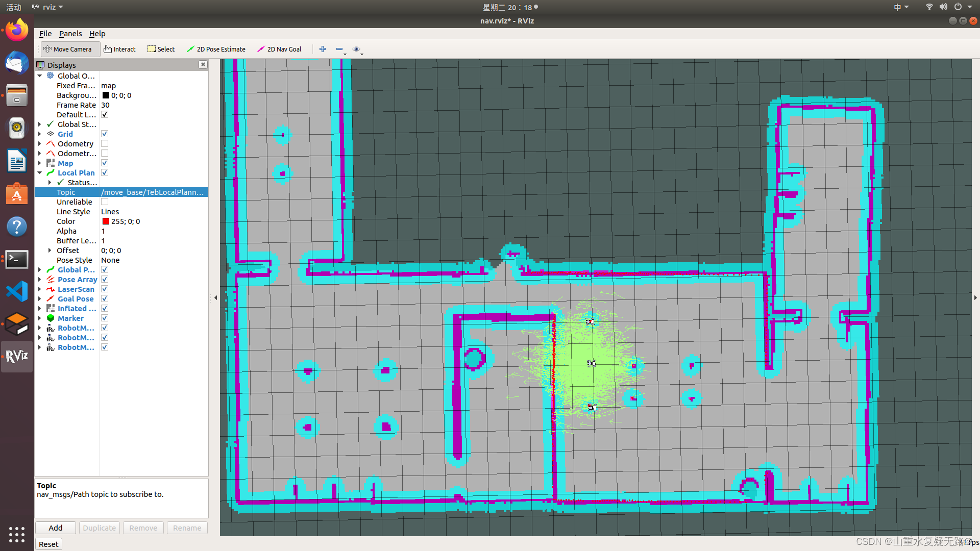The image size is (980, 551).
Task: Toggle the Marker display checkbox
Action: click(x=105, y=318)
